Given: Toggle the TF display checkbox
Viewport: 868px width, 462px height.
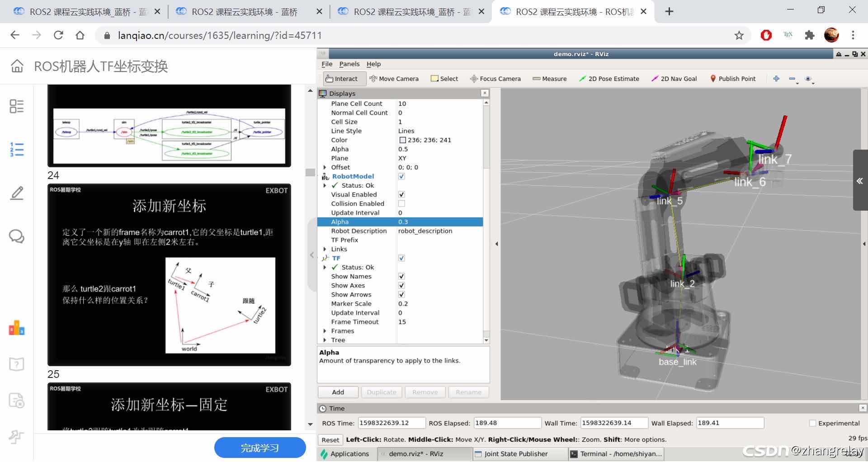Looking at the screenshot, I should click(x=401, y=258).
